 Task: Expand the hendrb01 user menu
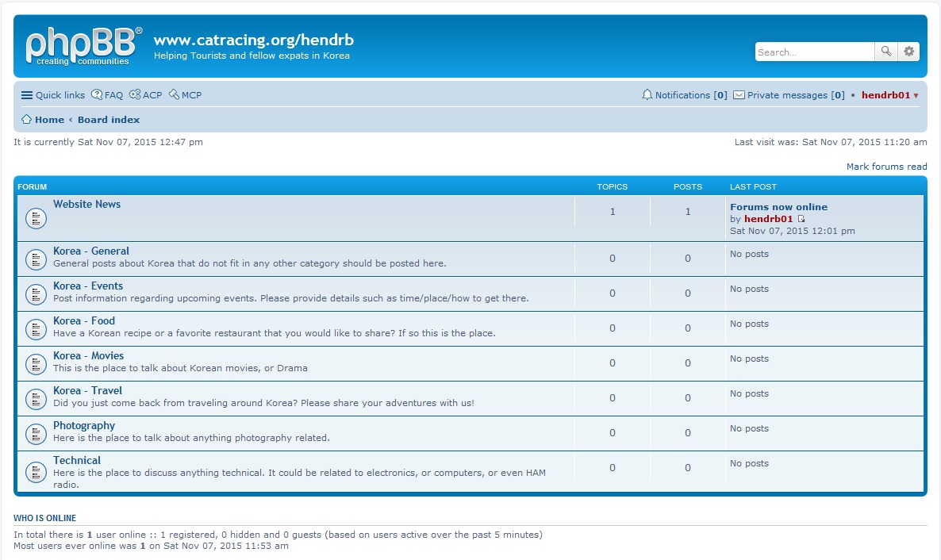pos(890,95)
